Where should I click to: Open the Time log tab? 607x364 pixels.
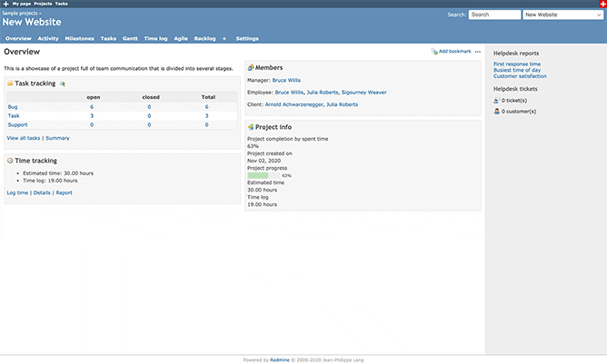tap(155, 39)
